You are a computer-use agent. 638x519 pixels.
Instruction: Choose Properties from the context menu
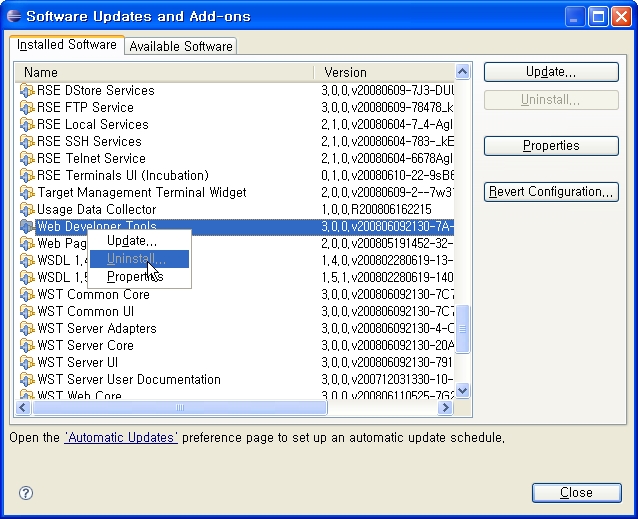point(139,277)
